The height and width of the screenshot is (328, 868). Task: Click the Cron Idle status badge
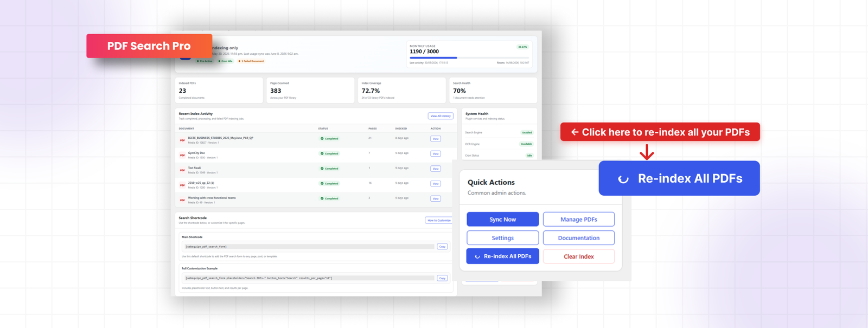tap(226, 61)
